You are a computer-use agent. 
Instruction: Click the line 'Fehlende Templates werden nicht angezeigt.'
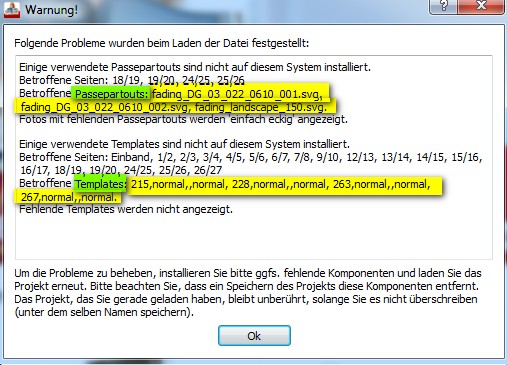click(126, 209)
